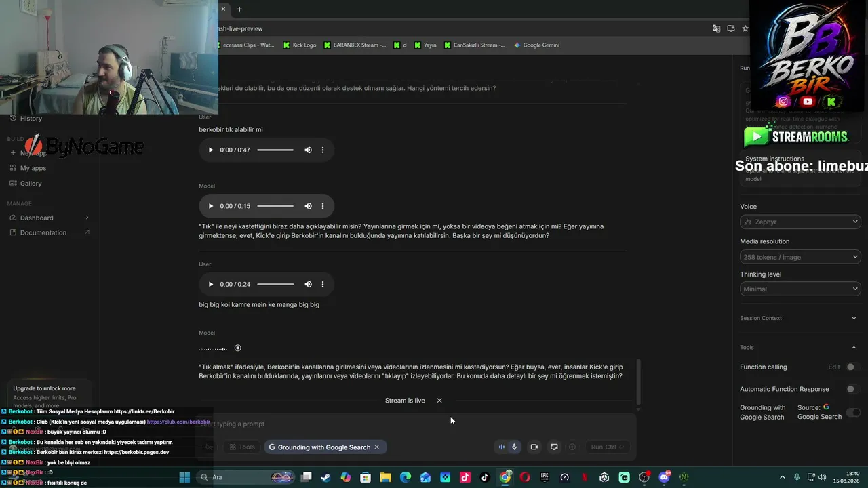This screenshot has width=868, height=488.
Task: Open Discord from the taskbar
Action: [664, 477]
